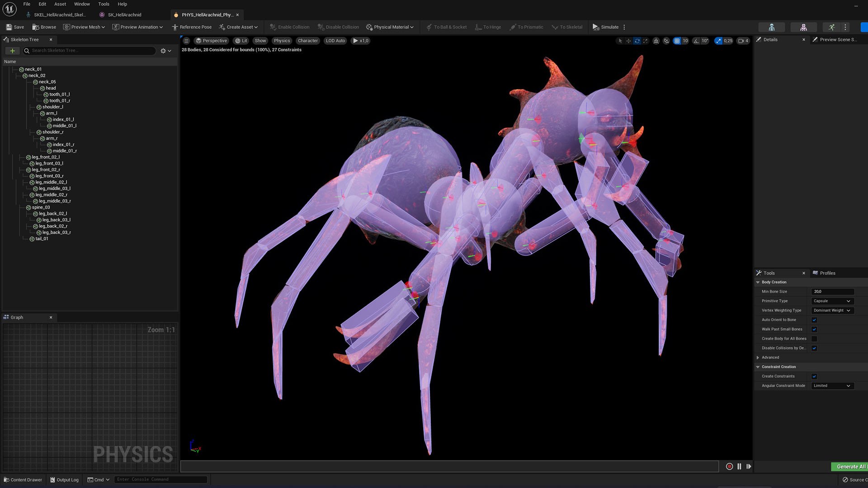Click Min Bone Size value field

coord(832,291)
